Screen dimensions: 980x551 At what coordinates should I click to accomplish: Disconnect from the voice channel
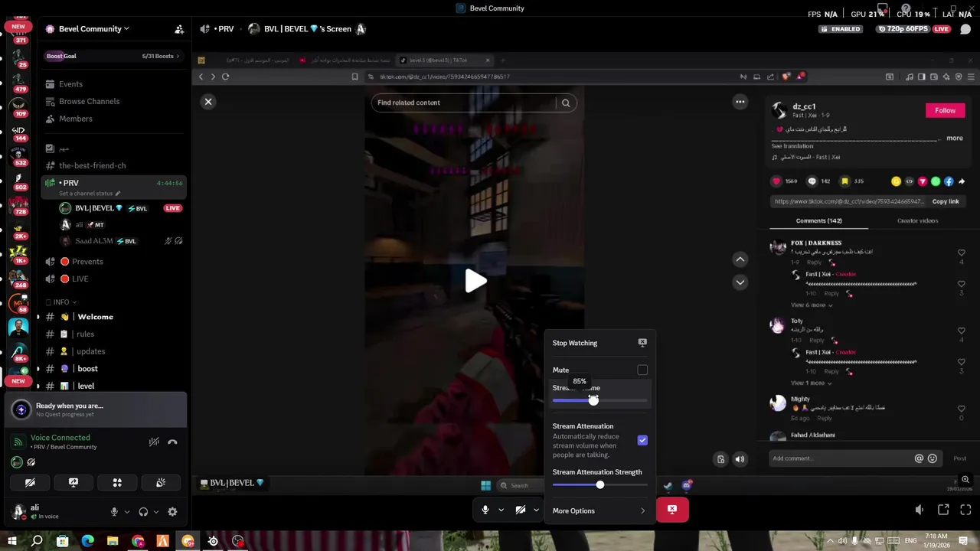172,442
